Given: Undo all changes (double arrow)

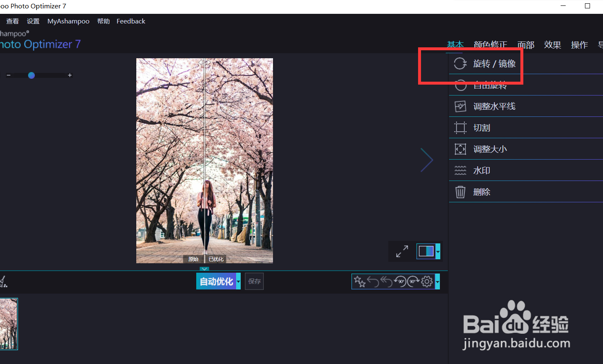Looking at the screenshot, I should [386, 281].
